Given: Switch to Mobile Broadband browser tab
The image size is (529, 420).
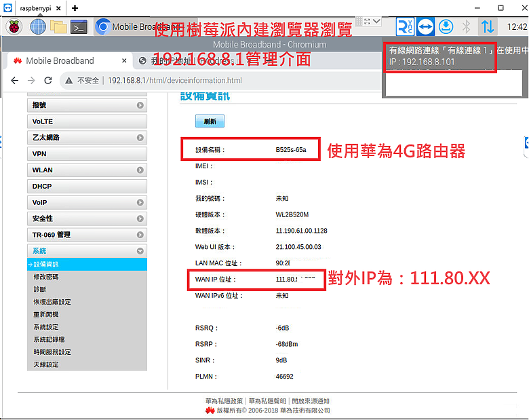Looking at the screenshot, I should coord(69,61).
